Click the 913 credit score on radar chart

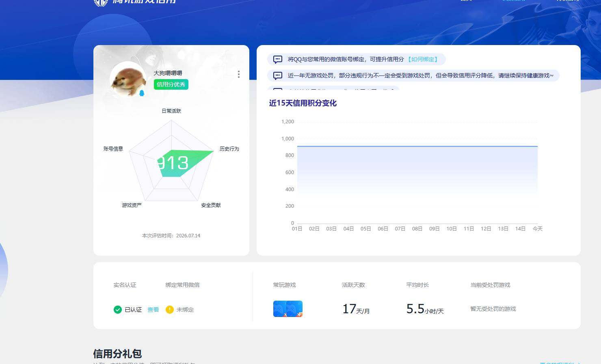(173, 163)
